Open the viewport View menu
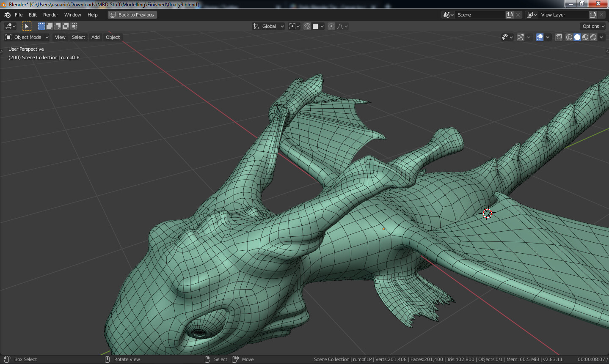Viewport: 609px width, 364px height. [60, 37]
